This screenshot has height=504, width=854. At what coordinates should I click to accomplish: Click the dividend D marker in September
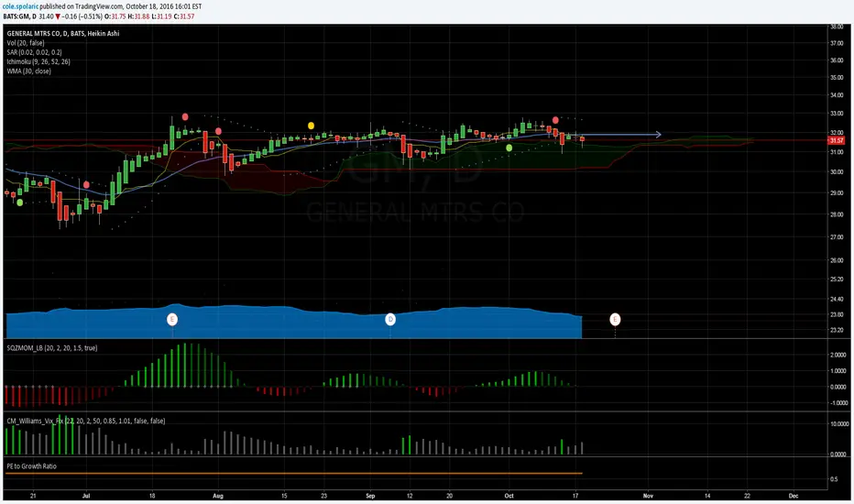(x=390, y=319)
